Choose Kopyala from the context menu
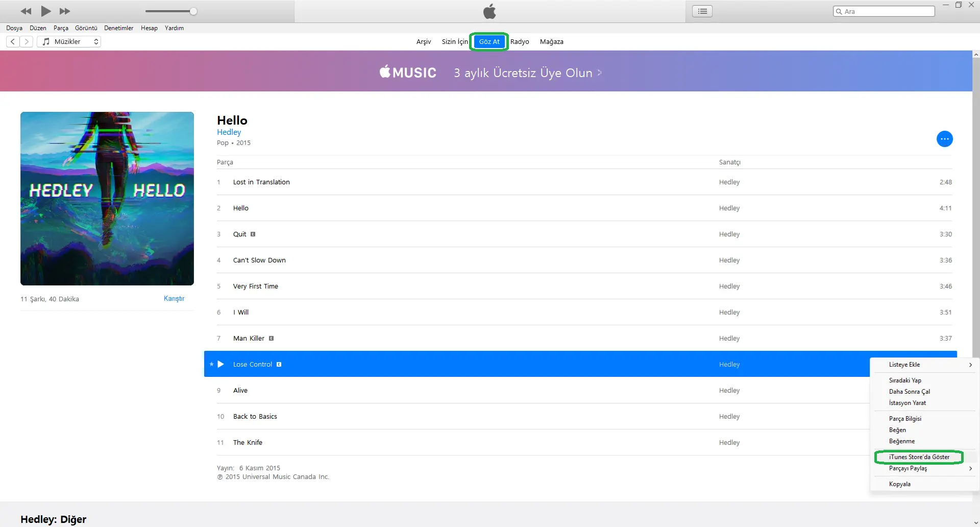The height and width of the screenshot is (527, 980). click(924, 484)
